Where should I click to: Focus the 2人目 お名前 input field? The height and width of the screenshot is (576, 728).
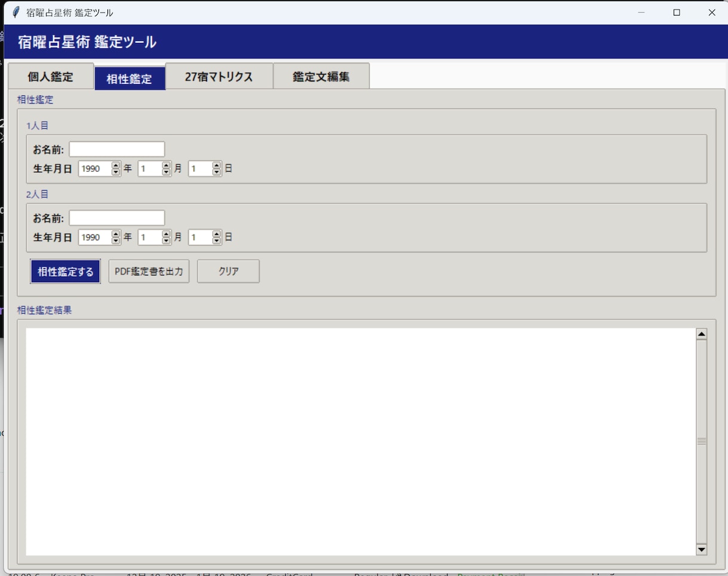coord(117,218)
